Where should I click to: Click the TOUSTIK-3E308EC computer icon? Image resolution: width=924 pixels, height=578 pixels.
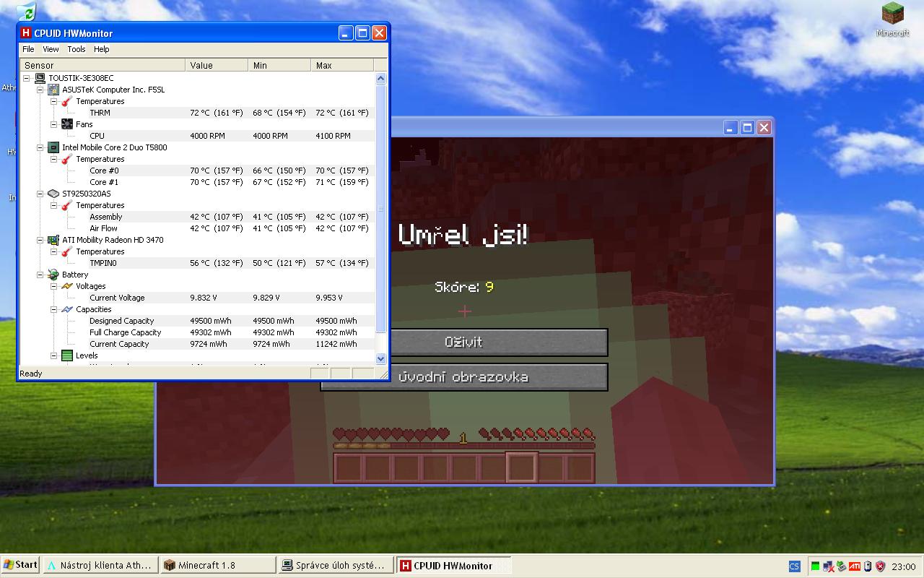[x=40, y=78]
